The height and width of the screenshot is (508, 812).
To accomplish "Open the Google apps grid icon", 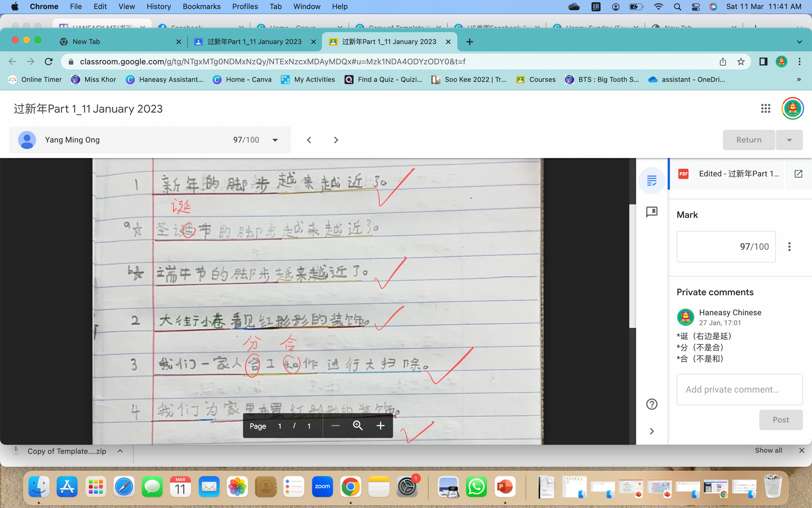I will (765, 109).
